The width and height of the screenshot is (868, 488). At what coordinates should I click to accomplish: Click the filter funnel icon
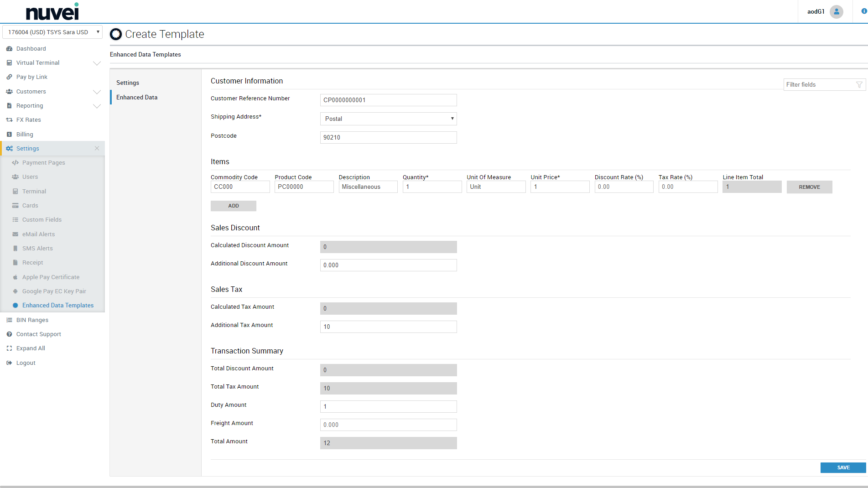pyautogui.click(x=859, y=85)
